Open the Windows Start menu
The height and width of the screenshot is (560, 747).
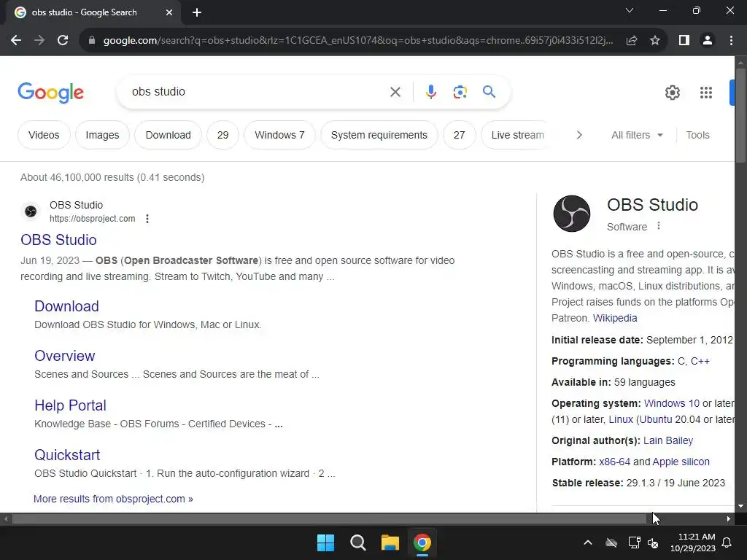(x=326, y=542)
